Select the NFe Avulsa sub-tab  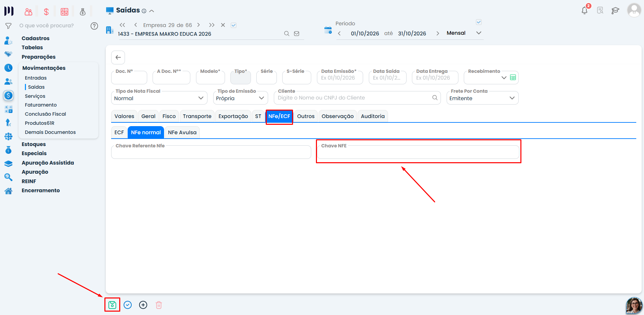pyautogui.click(x=182, y=132)
